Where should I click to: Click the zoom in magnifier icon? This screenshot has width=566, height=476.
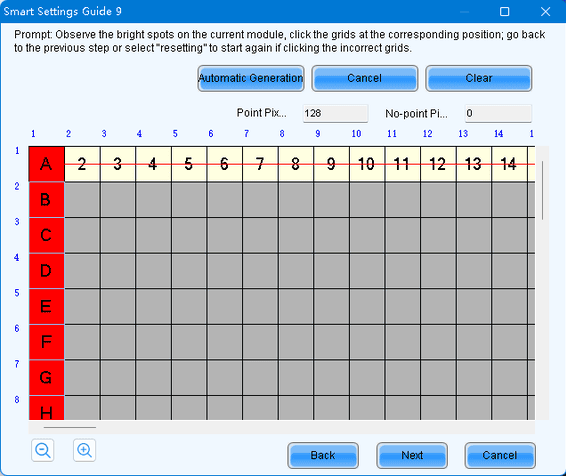(x=84, y=450)
